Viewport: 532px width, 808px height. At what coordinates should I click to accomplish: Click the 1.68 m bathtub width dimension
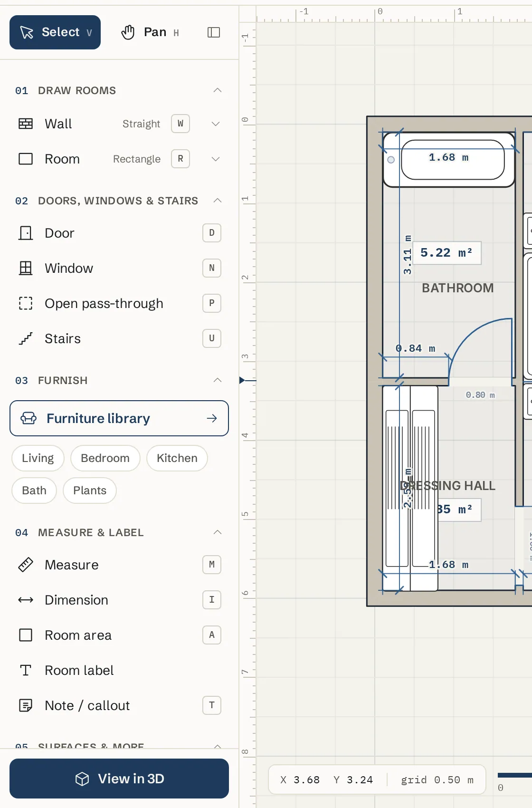(448, 157)
